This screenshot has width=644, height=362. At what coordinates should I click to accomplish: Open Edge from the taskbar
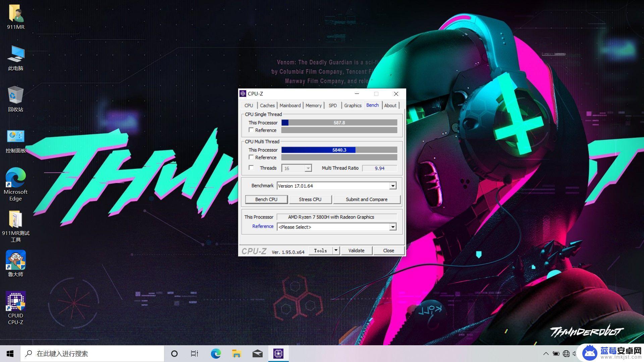coord(216,354)
